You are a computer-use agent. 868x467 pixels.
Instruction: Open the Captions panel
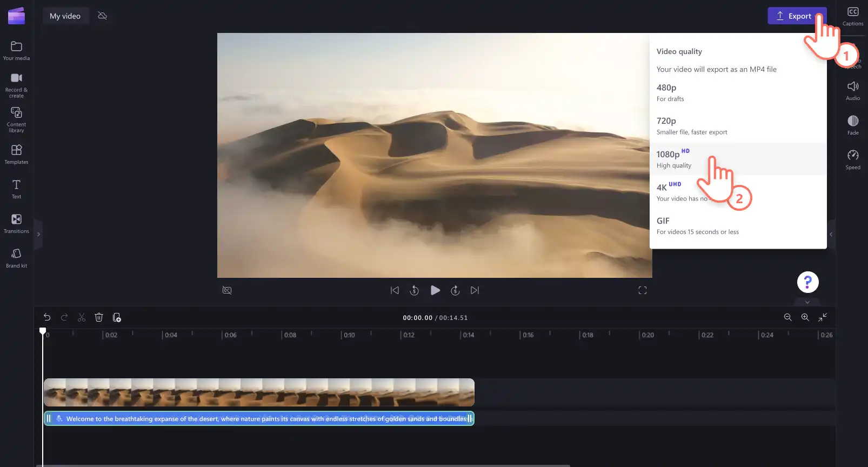click(x=852, y=16)
